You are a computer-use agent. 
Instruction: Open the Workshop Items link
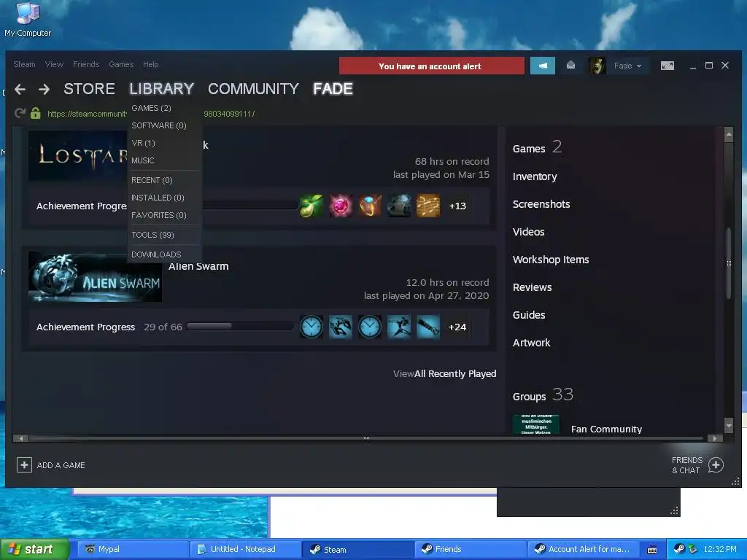pos(551,260)
